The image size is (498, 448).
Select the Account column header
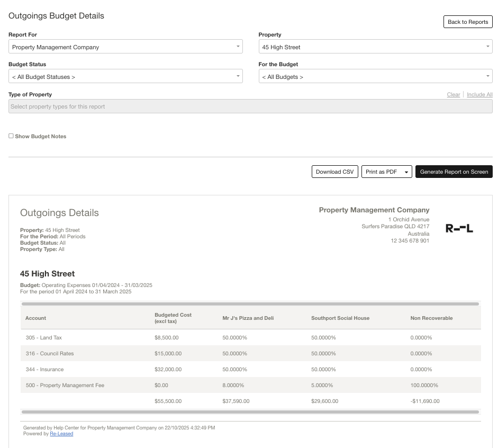coord(36,318)
